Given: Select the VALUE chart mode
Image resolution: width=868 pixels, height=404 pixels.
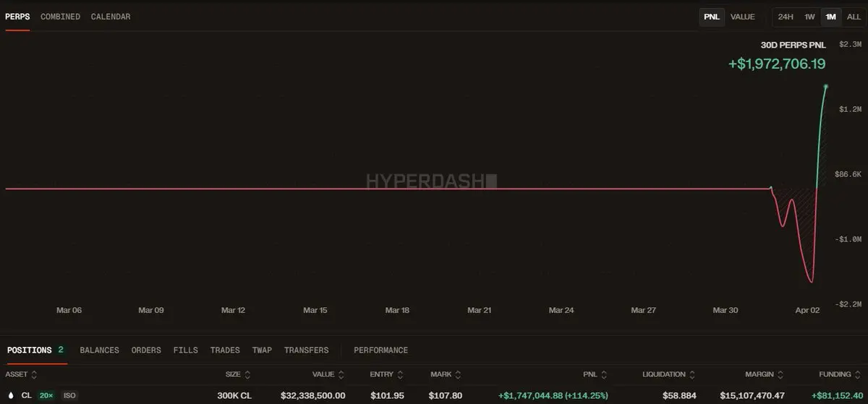Looking at the screenshot, I should (742, 17).
